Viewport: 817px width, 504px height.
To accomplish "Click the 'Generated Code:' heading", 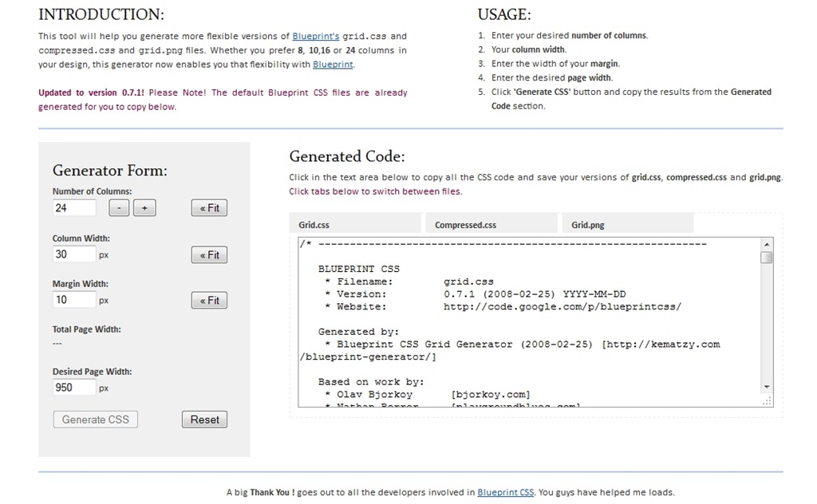I will coord(347,156).
